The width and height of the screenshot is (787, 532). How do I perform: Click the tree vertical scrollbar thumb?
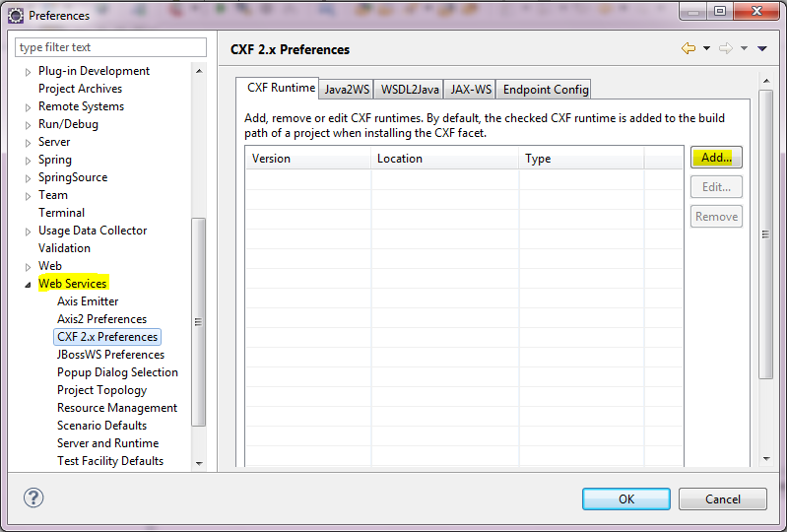click(199, 322)
